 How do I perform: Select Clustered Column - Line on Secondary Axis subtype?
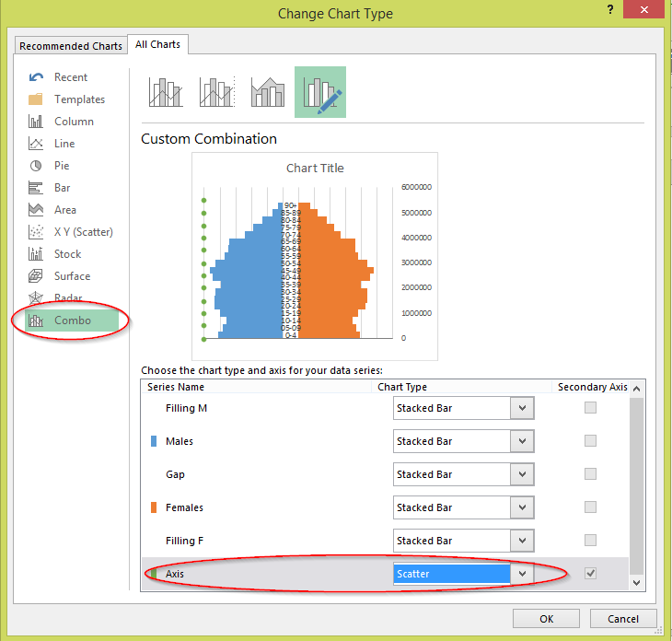pos(217,92)
